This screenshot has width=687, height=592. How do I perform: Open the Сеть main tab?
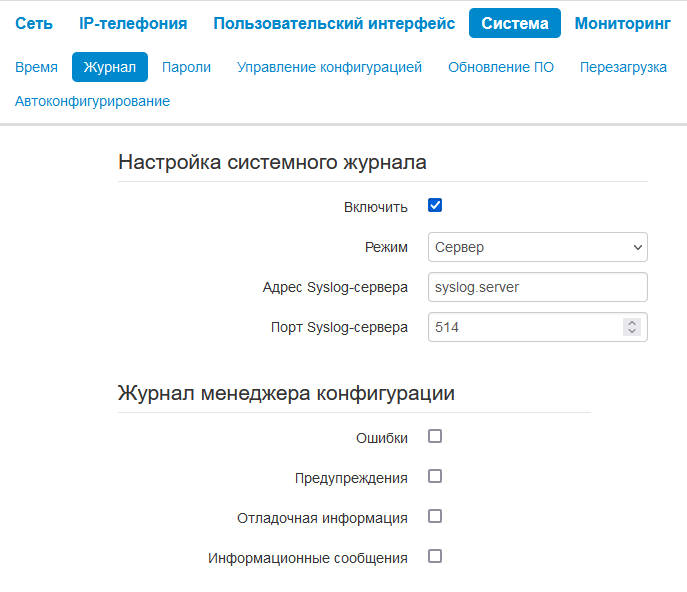(x=34, y=23)
